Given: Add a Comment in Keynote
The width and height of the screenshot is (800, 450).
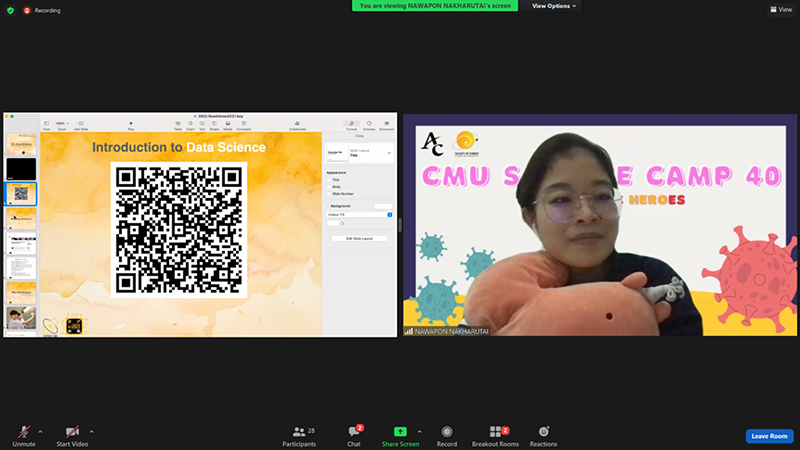Looking at the screenshot, I should [244, 125].
